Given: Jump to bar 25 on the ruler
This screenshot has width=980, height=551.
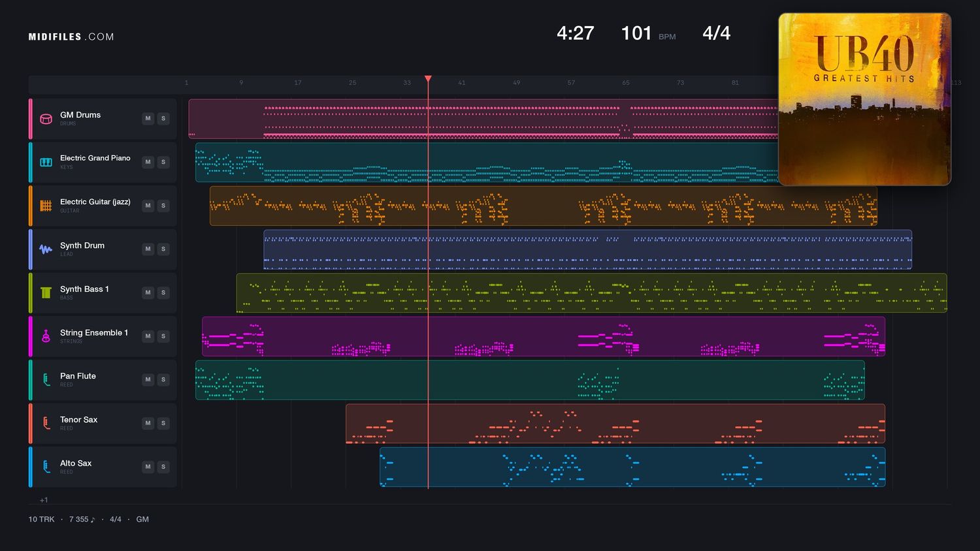Looking at the screenshot, I should pyautogui.click(x=353, y=83).
